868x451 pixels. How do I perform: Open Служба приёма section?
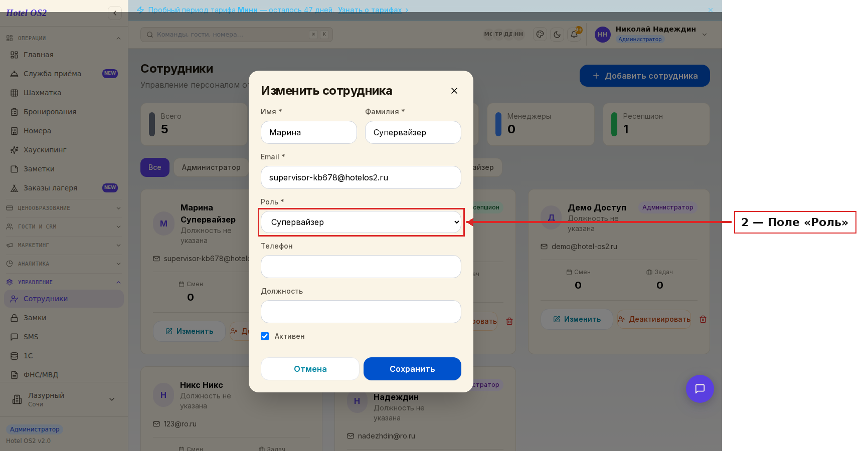click(64, 74)
